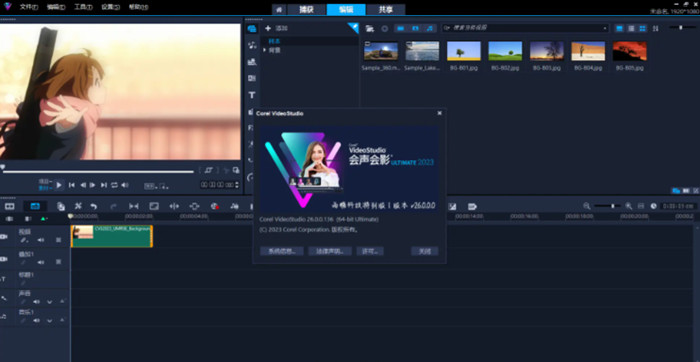Click the Redo arrow in timeline toolbar
Screen dimensions: 700x362
click(113, 206)
